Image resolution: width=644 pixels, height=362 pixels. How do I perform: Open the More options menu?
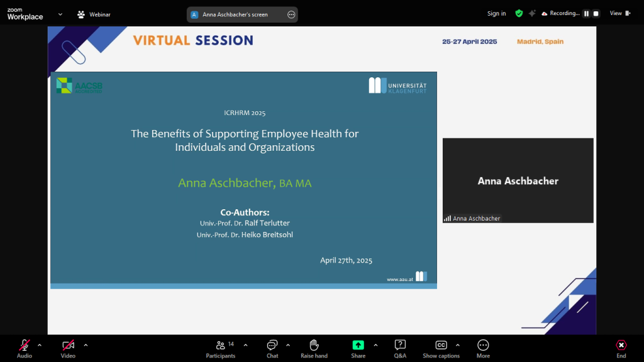point(483,345)
